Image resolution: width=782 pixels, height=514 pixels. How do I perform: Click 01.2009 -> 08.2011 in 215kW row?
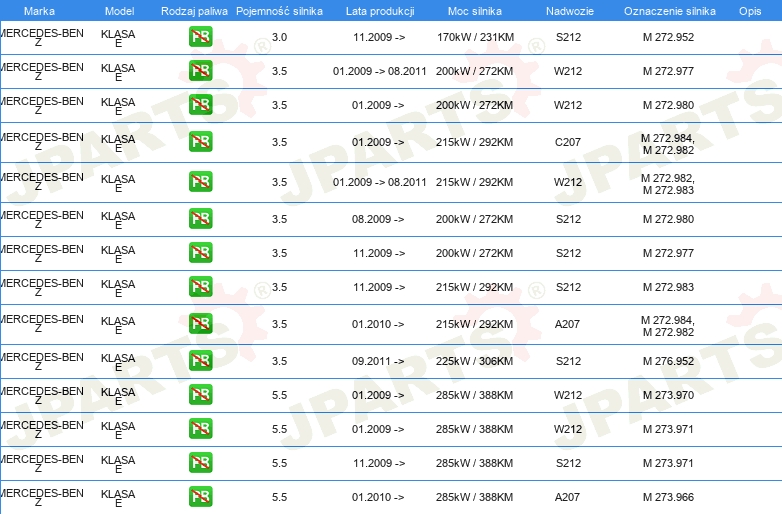[380, 182]
